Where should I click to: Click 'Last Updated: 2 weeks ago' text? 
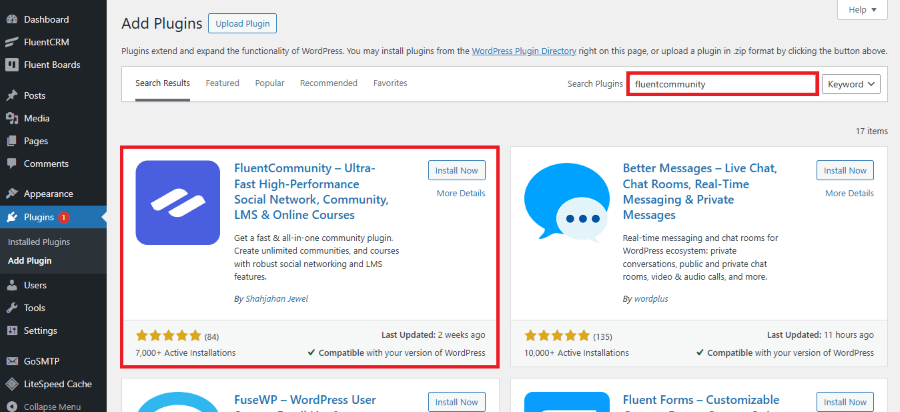pyautogui.click(x=433, y=335)
